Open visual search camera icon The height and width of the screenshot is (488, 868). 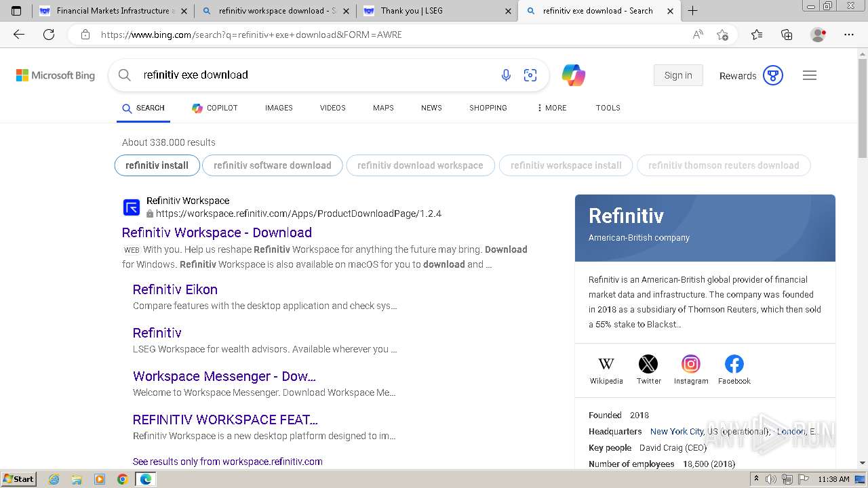pyautogui.click(x=530, y=75)
